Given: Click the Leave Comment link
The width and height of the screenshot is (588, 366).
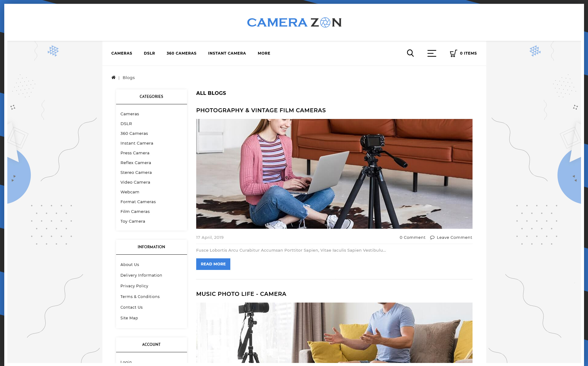Looking at the screenshot, I should [454, 238].
